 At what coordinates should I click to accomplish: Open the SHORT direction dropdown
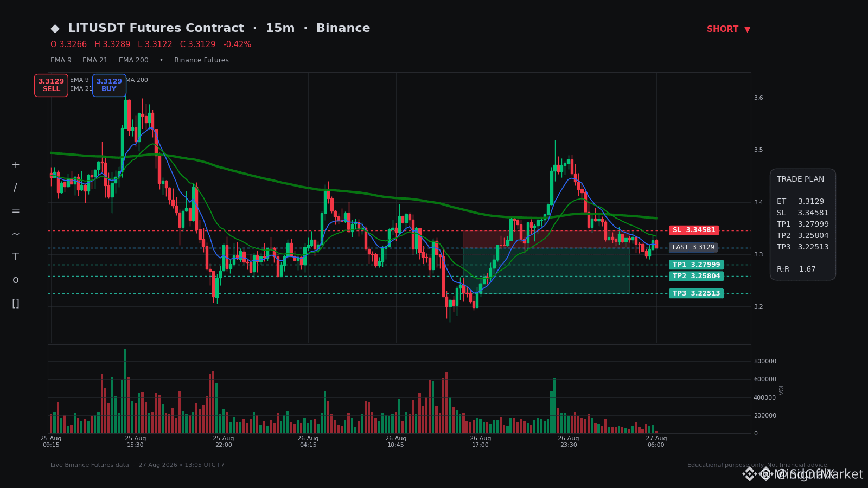pyautogui.click(x=729, y=29)
